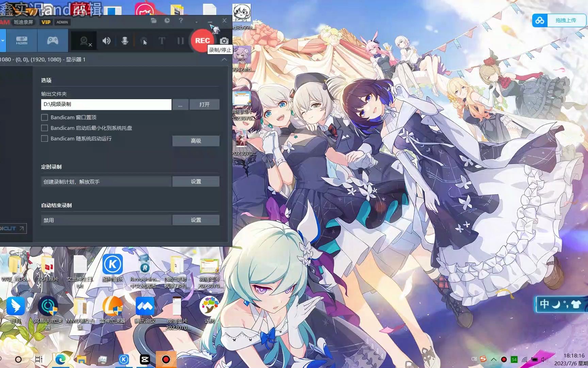Open Sogou input method tray icon
The height and width of the screenshot is (368, 588).
pos(483,359)
